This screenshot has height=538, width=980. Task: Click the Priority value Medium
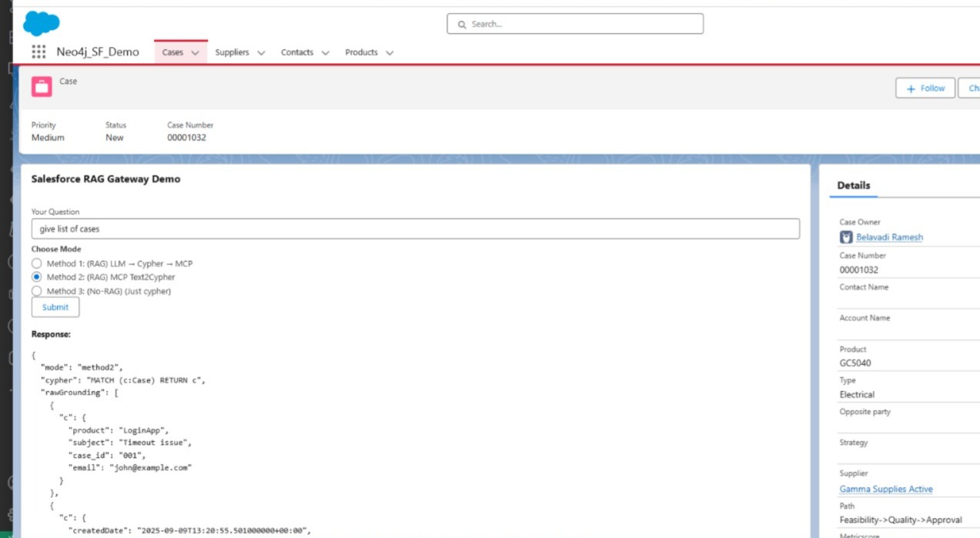(x=48, y=138)
